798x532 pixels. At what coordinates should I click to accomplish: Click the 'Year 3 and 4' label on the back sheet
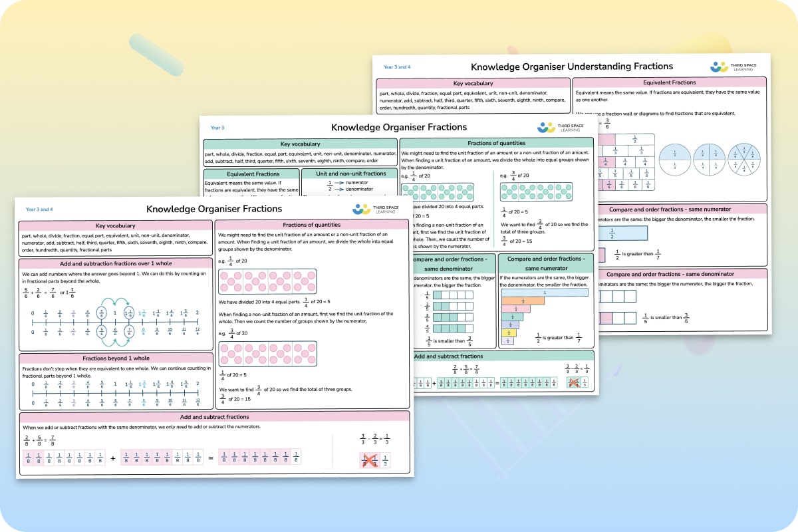point(397,67)
